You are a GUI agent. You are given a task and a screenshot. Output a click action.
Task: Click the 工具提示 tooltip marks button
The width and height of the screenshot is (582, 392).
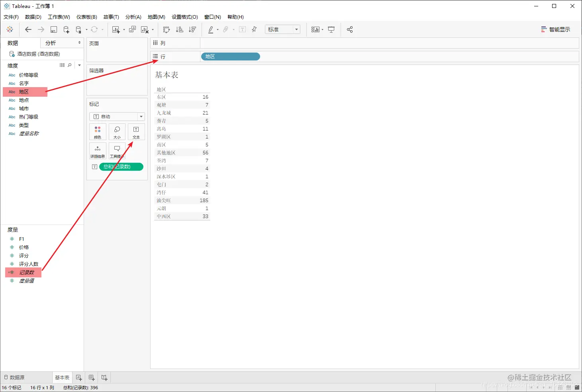point(117,151)
